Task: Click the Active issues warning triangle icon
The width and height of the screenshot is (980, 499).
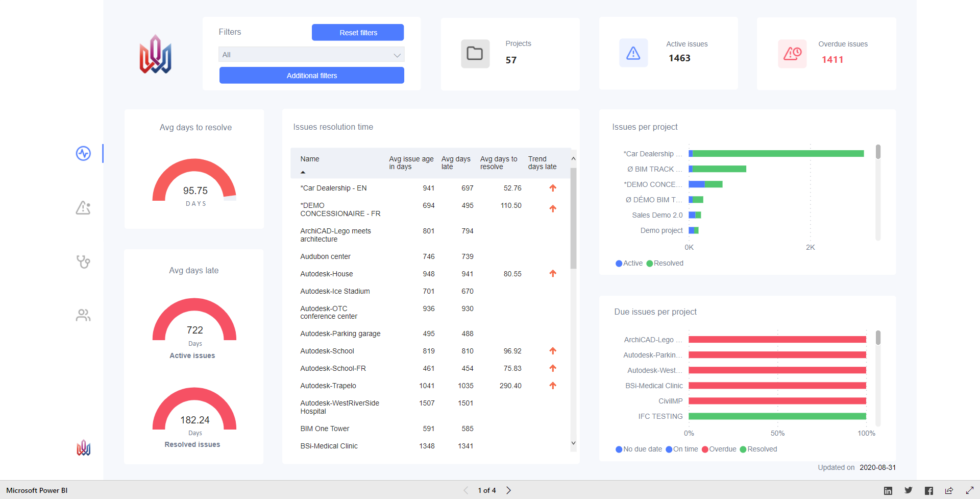Action: click(633, 53)
